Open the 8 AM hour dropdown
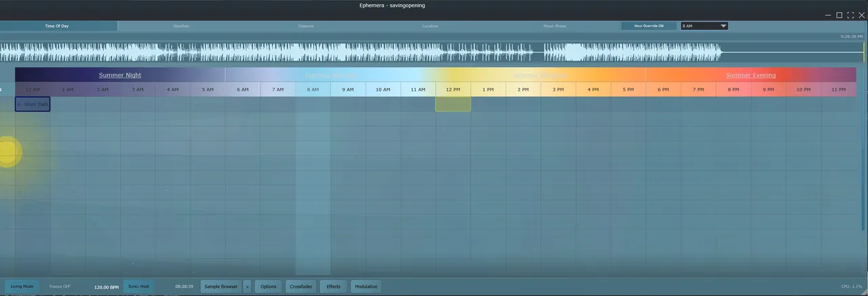 click(705, 26)
